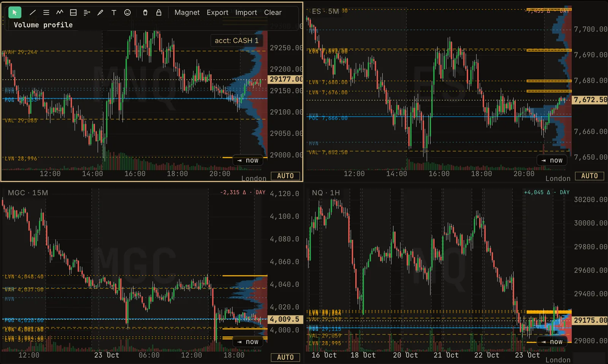
Task: Open the London timezone selector on MNQ chart
Action: point(254,178)
